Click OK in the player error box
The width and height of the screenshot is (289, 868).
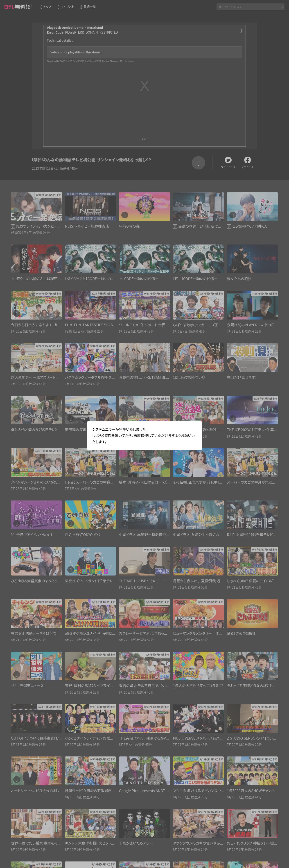[144, 139]
